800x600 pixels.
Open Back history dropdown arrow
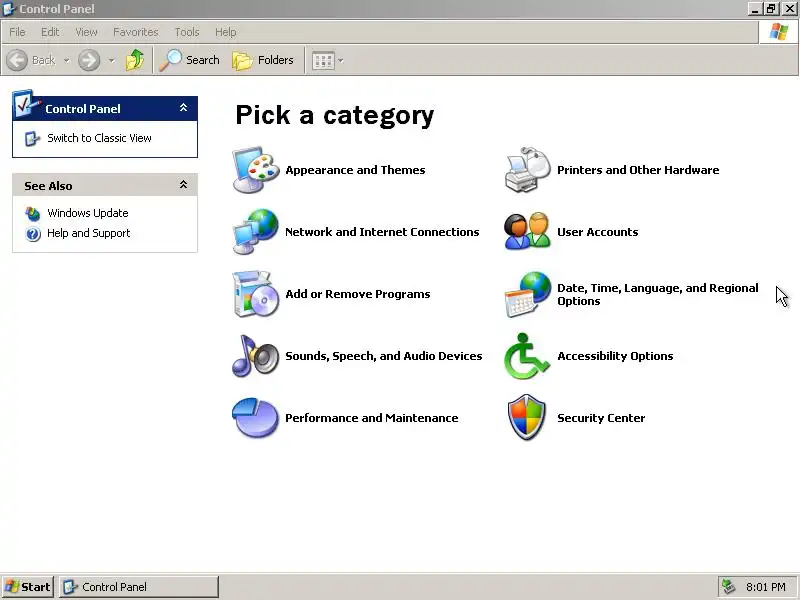pos(66,61)
